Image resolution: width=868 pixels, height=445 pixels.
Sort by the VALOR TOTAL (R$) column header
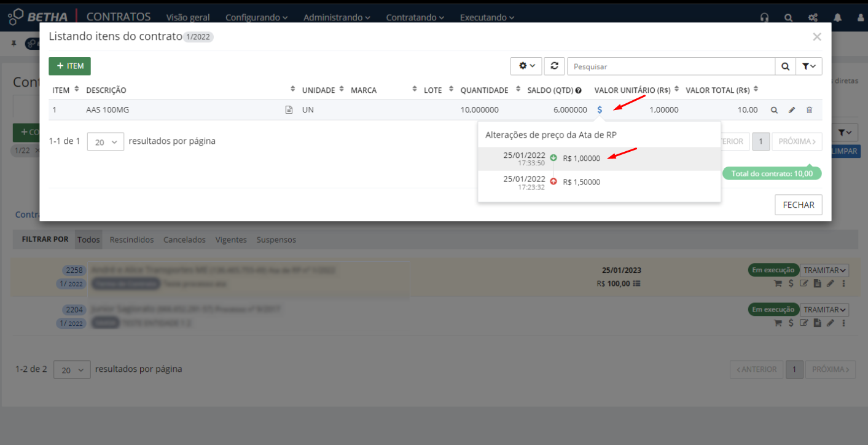point(717,90)
